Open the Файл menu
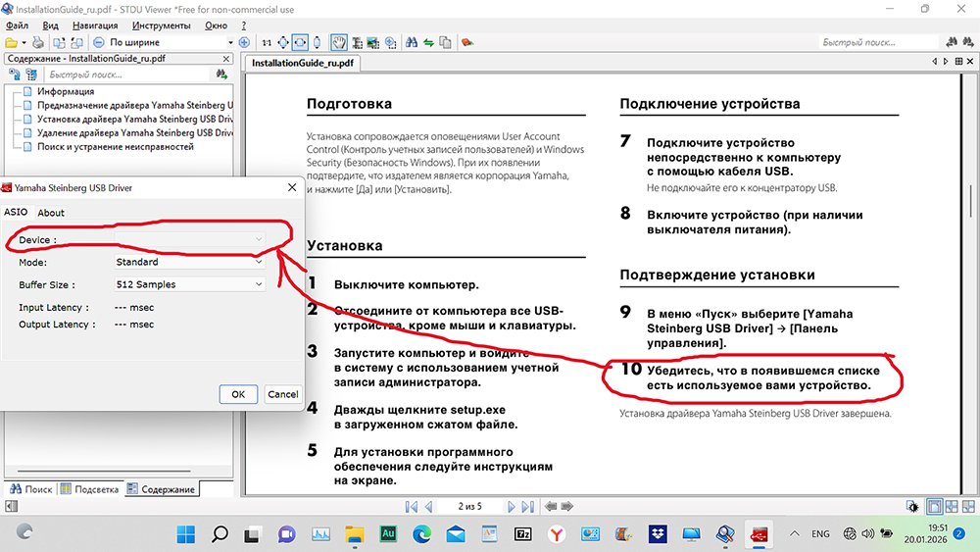980x552 pixels. 17,25
